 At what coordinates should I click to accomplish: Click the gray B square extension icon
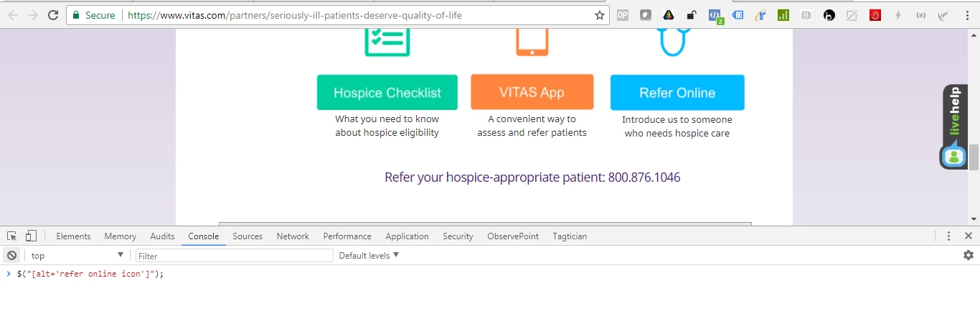click(806, 14)
